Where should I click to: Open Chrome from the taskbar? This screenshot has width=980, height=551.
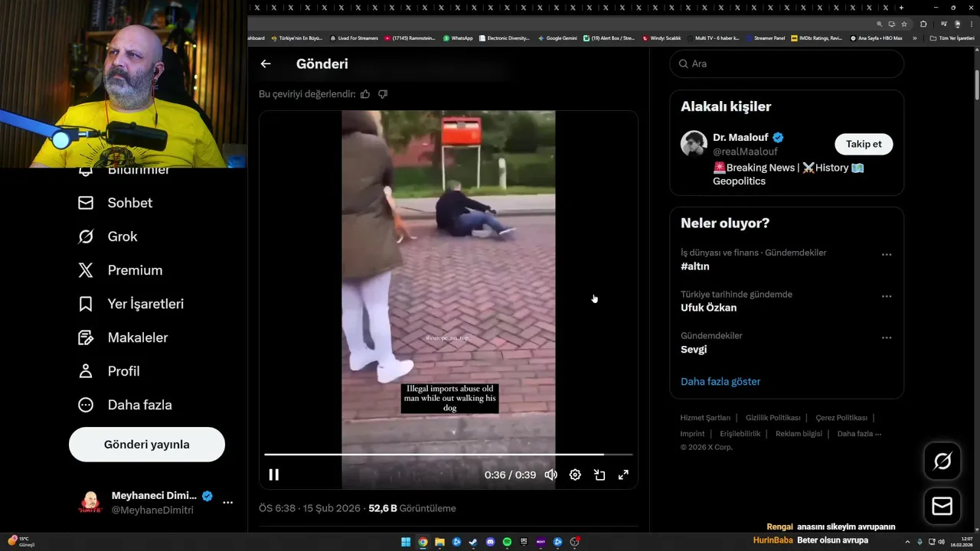(423, 542)
